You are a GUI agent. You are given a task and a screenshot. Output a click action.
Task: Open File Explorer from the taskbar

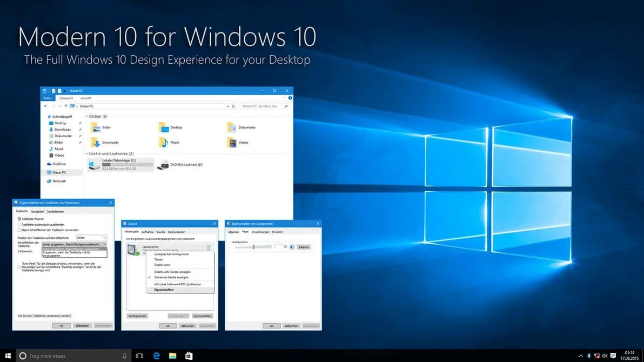pyautogui.click(x=172, y=356)
